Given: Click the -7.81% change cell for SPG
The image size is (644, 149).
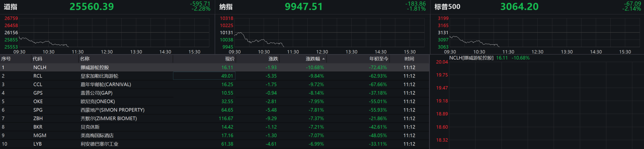Looking at the screenshot, I should (316, 110).
